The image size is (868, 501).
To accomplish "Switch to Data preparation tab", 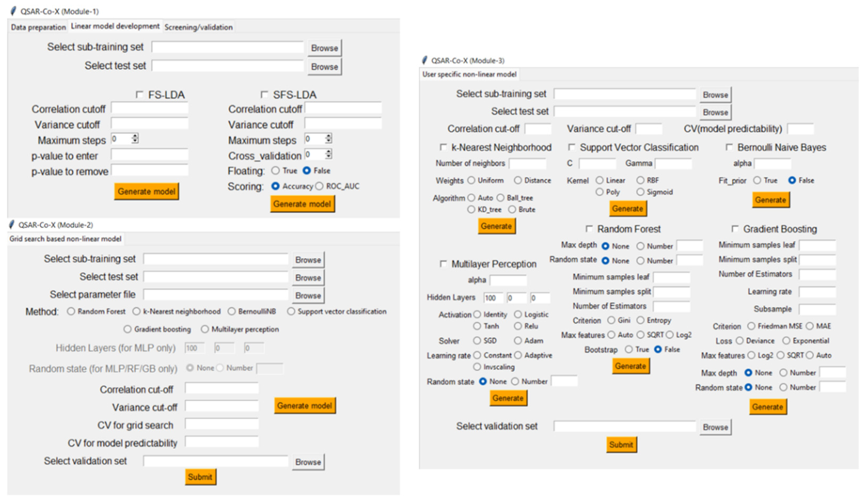I will (x=38, y=27).
